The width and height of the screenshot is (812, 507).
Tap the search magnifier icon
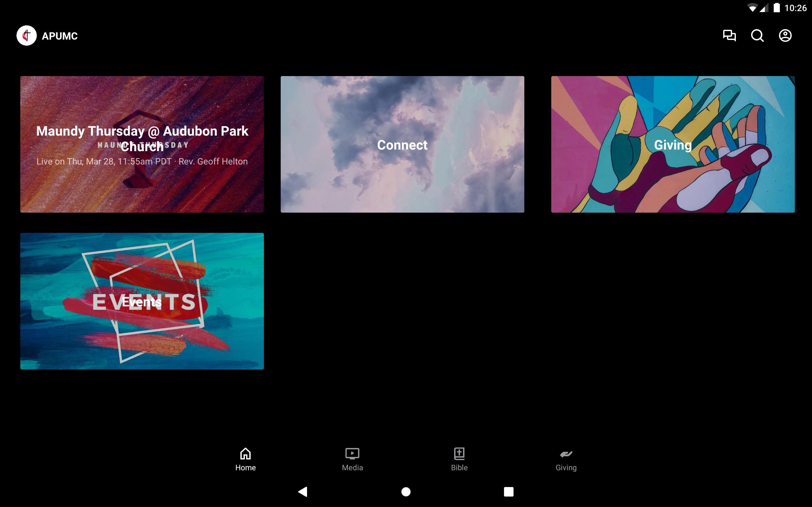coord(757,35)
